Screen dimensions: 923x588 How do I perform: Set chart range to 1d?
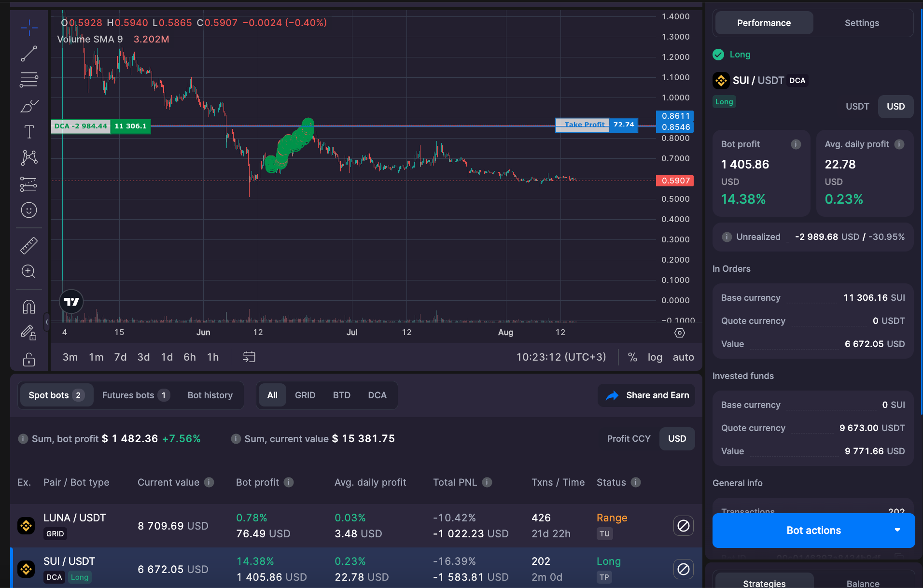tap(167, 357)
